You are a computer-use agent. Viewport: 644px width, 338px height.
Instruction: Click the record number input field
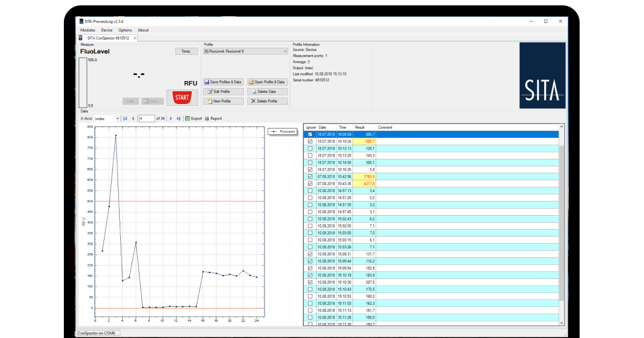(146, 119)
